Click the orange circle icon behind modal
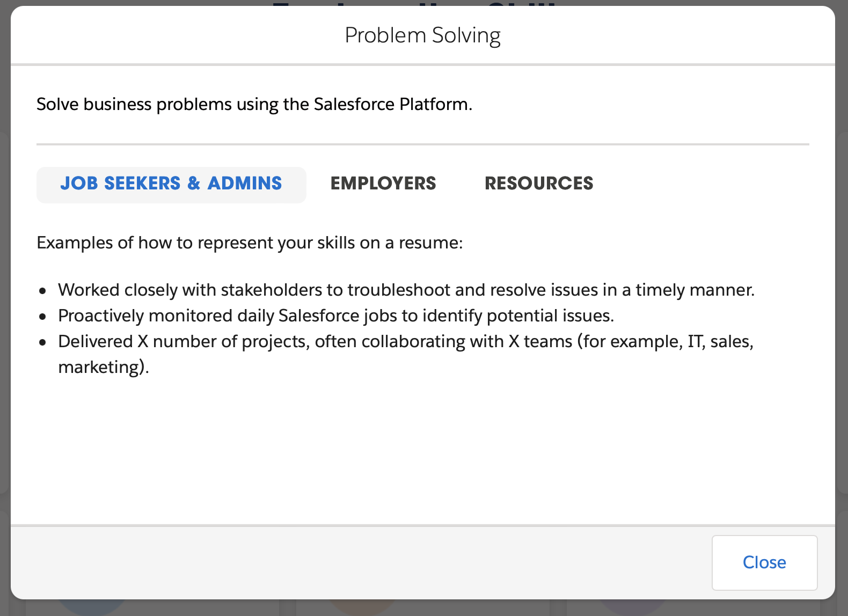This screenshot has height=616, width=848. (362, 607)
